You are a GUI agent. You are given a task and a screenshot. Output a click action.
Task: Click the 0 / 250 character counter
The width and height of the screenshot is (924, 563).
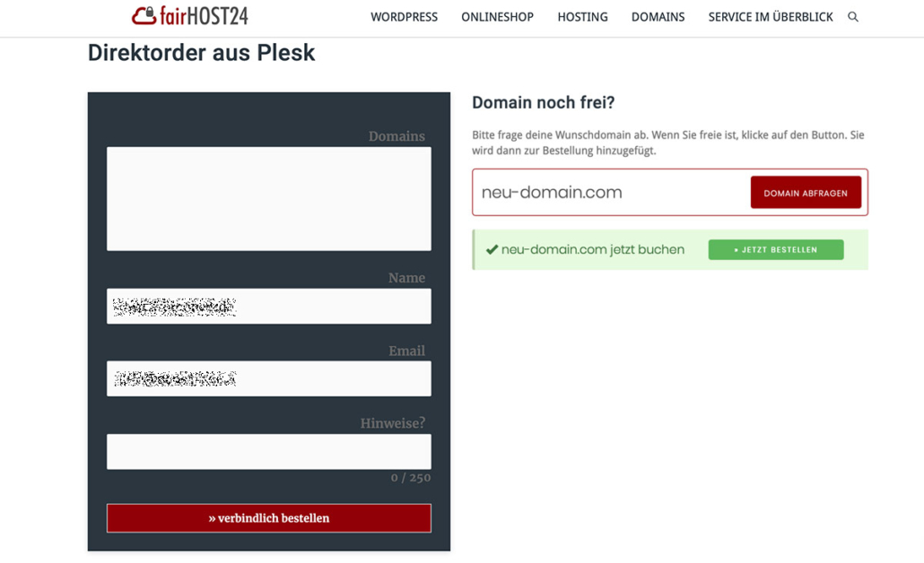410,478
